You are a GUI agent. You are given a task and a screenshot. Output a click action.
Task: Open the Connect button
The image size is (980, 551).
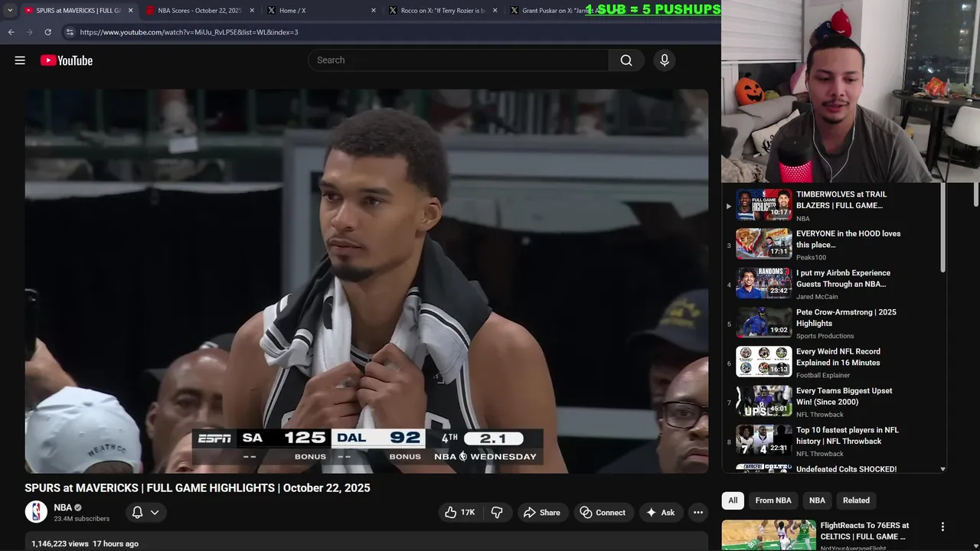click(603, 513)
